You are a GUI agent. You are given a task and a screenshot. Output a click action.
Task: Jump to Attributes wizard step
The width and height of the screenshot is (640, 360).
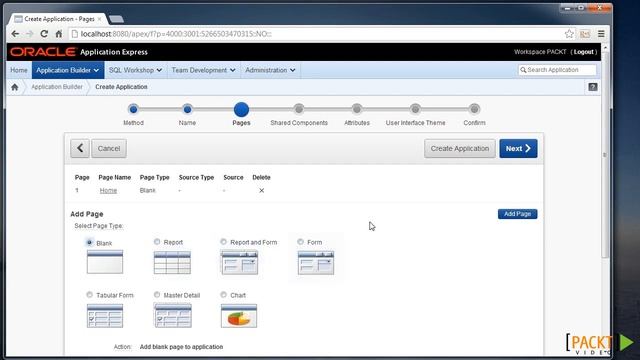tap(357, 109)
